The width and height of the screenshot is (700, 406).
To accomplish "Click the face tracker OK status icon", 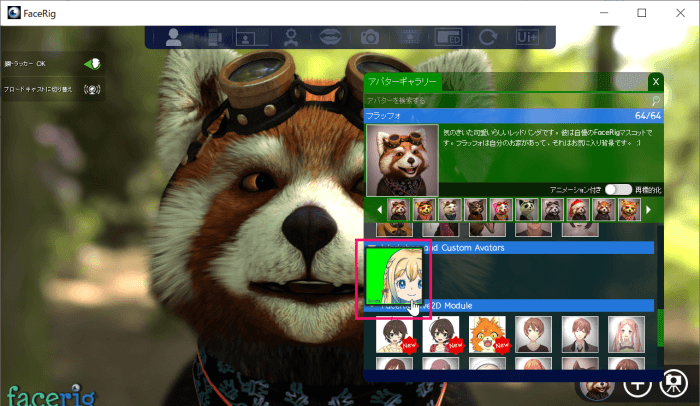I will coord(92,64).
